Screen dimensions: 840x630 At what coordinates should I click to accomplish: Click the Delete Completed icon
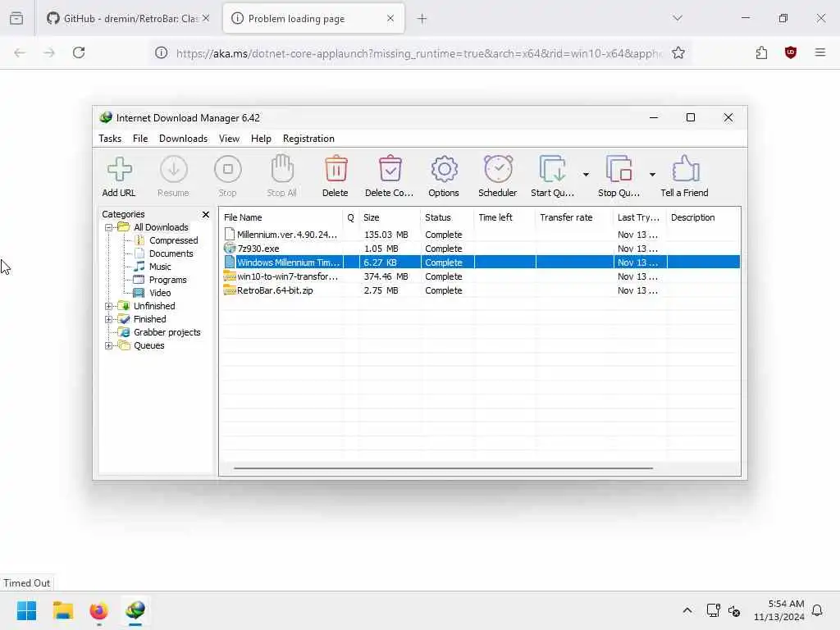(390, 169)
